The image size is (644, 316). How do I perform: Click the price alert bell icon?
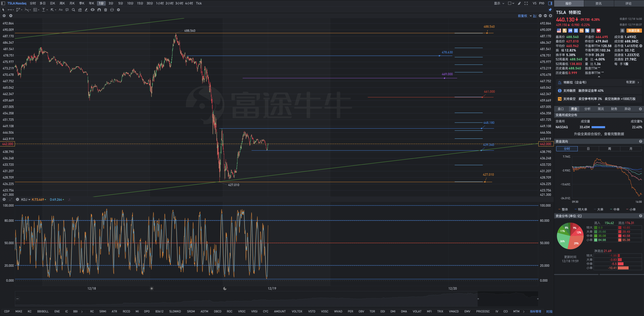coord(622,31)
